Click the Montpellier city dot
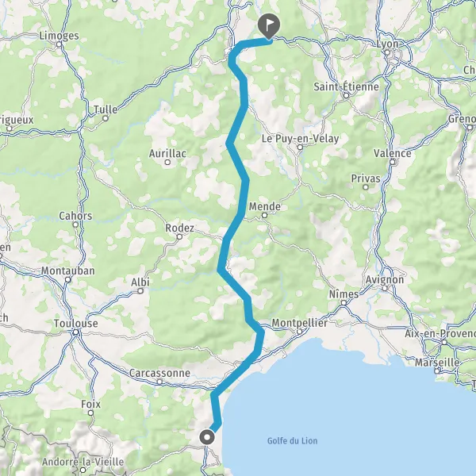The image size is (476, 476). (299, 332)
